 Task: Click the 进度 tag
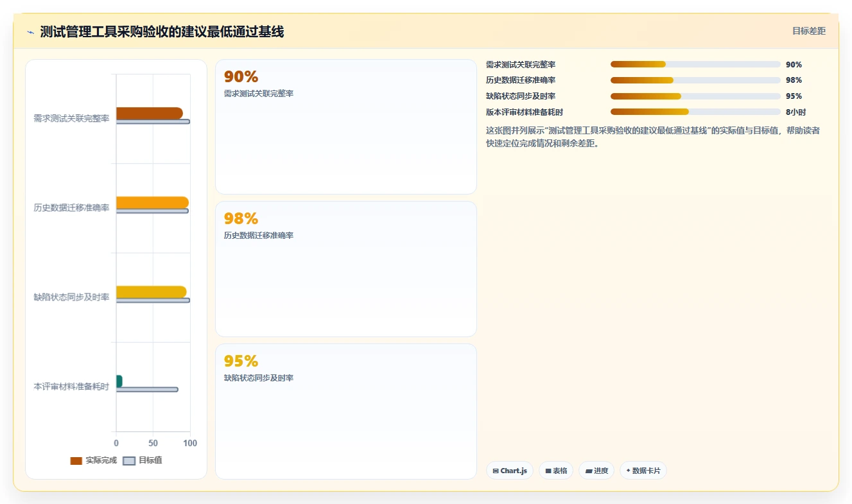coord(596,471)
